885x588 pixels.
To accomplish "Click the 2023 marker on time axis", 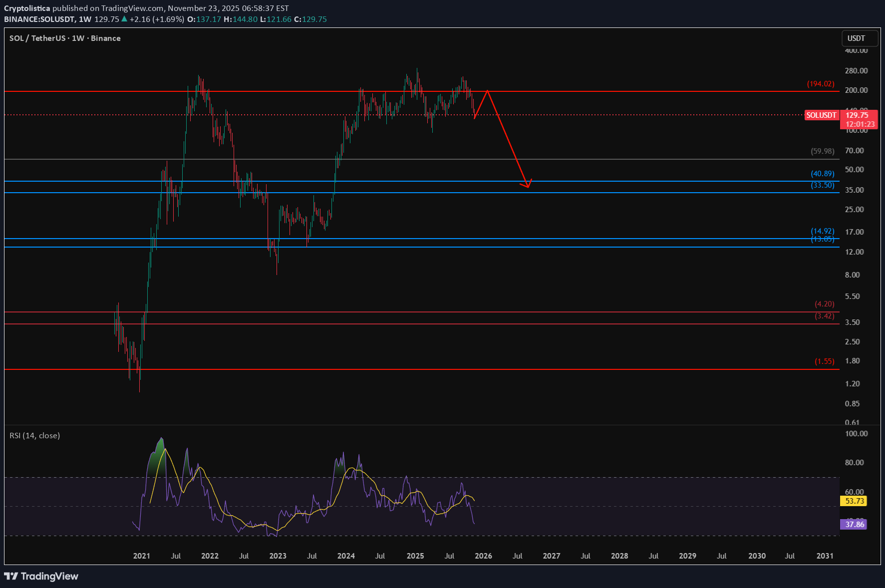I will pyautogui.click(x=278, y=556).
